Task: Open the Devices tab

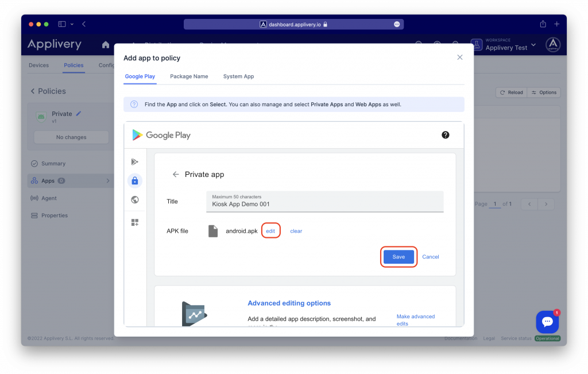Action: [38, 65]
